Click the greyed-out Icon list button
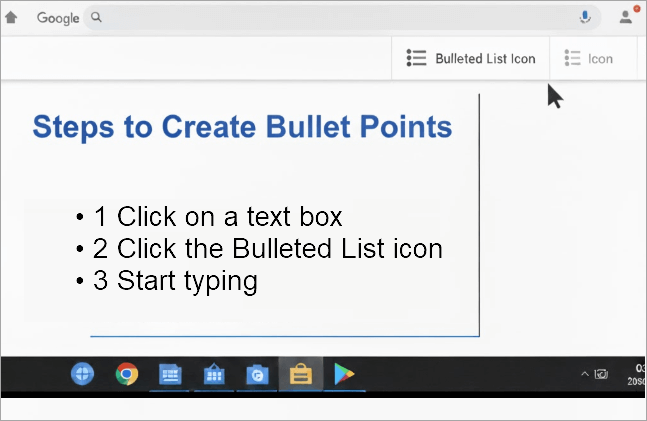Image resolution: width=647 pixels, height=421 pixels. 589,58
